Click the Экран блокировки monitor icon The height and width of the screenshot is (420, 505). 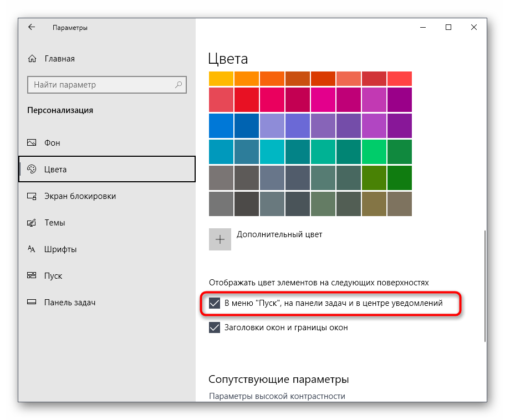[32, 196]
